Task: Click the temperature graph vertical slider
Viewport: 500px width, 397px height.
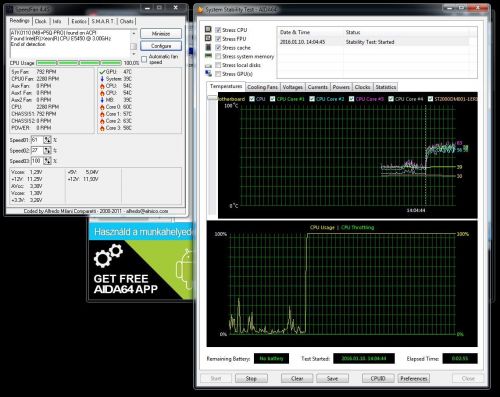Action: [212, 98]
